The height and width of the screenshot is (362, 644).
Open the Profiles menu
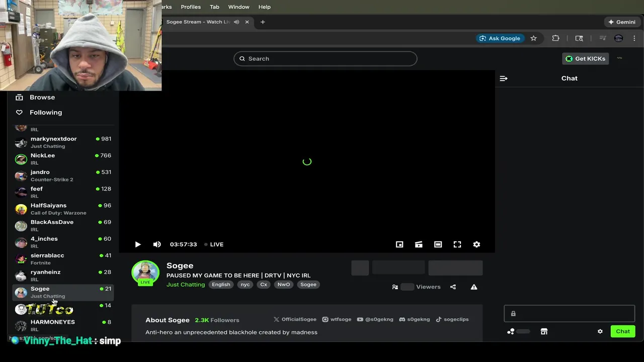tap(191, 7)
